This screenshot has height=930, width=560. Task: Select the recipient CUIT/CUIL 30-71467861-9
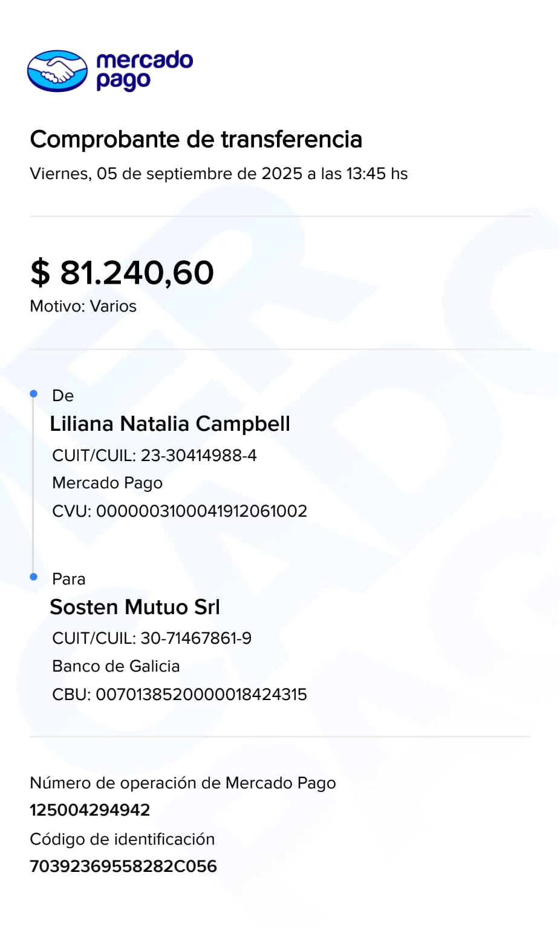pyautogui.click(x=196, y=638)
